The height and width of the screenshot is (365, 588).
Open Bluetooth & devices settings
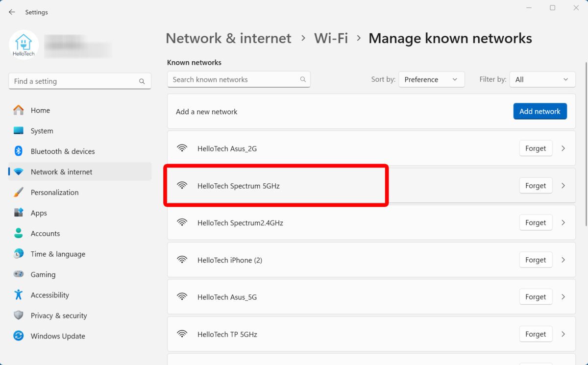(x=62, y=151)
